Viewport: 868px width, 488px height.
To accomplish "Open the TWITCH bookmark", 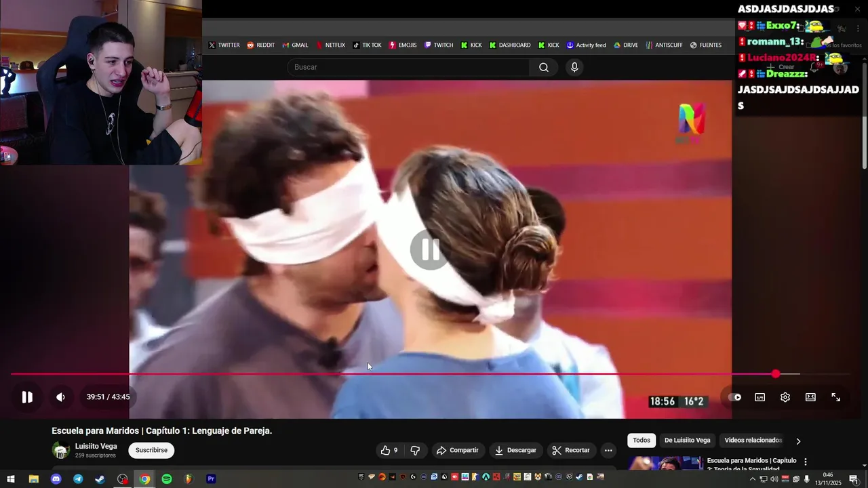I will (439, 45).
